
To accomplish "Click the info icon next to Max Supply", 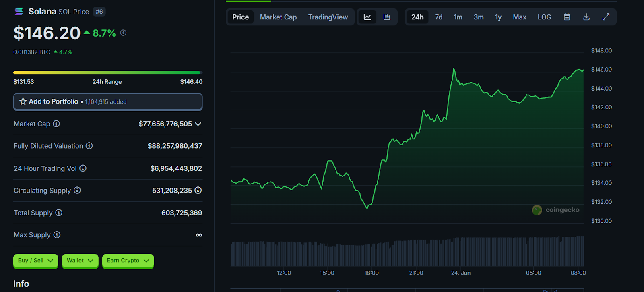I will (57, 235).
